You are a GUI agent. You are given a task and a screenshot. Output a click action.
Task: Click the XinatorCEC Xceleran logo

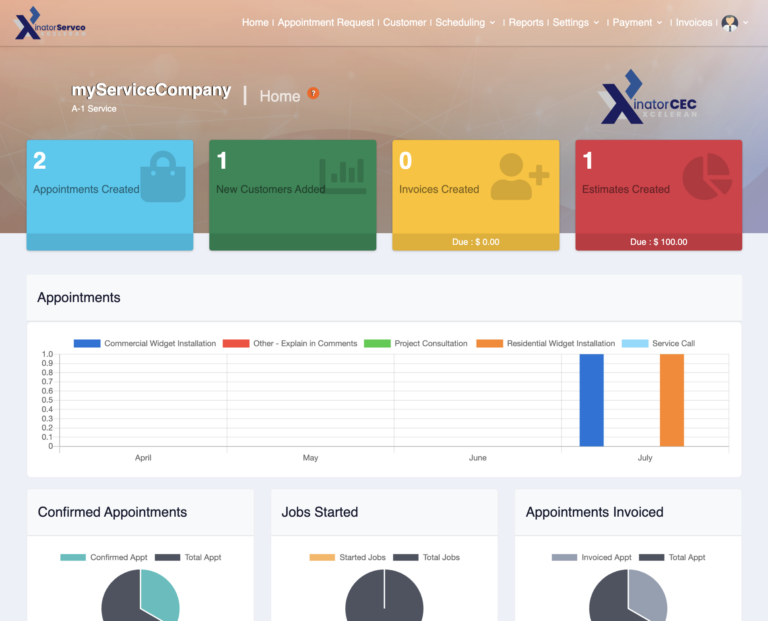click(x=648, y=97)
